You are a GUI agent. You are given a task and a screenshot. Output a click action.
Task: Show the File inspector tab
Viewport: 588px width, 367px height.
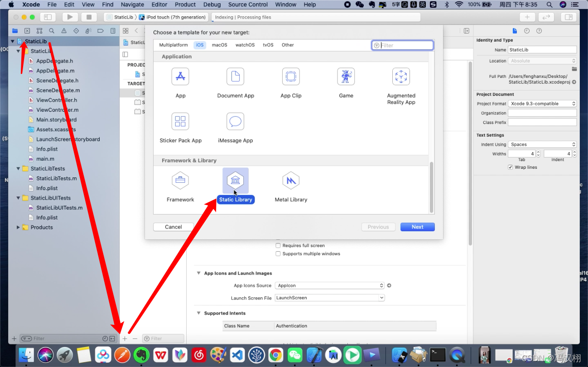[x=515, y=31]
